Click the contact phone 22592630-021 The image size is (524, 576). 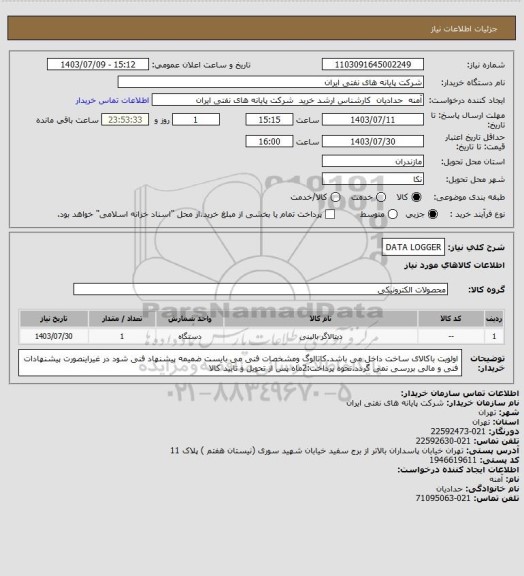pos(443,441)
